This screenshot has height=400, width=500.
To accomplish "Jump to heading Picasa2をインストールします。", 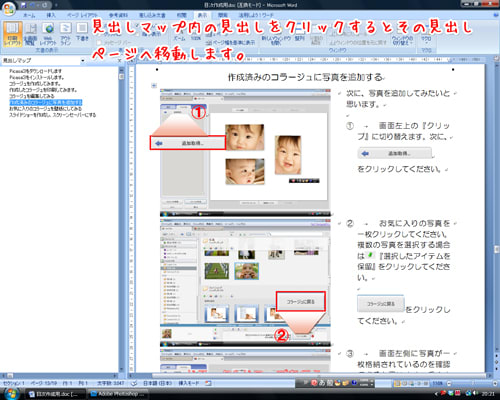I will pos(36,77).
